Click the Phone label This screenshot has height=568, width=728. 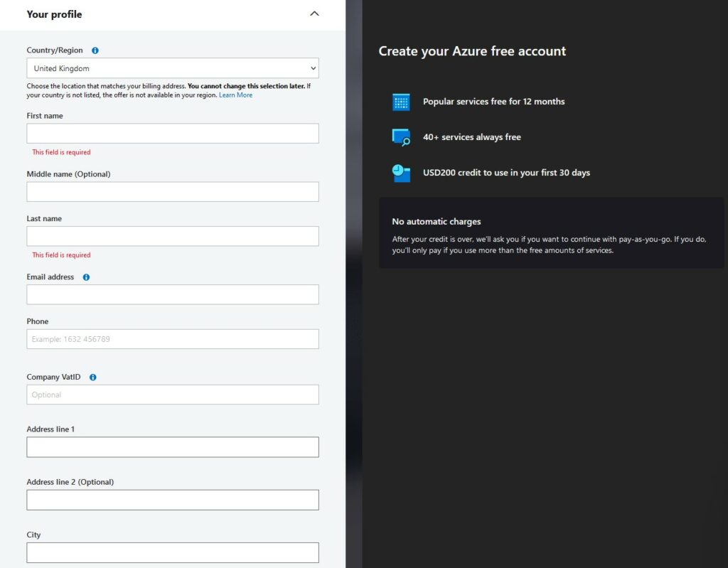(38, 321)
